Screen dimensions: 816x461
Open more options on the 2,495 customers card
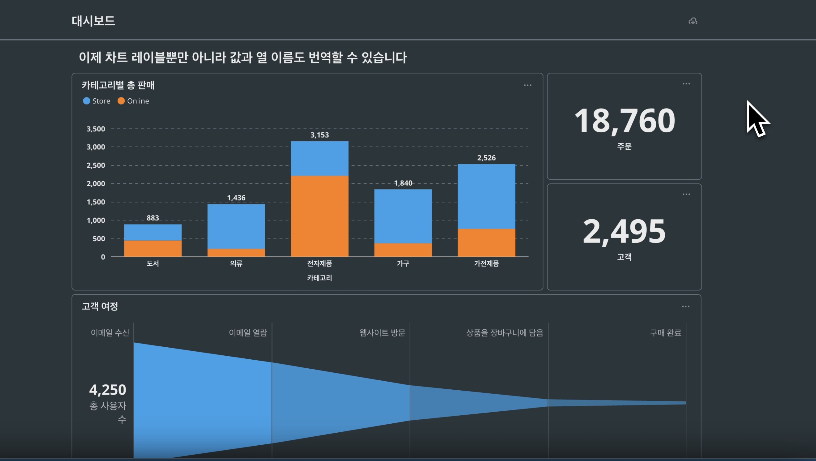[686, 194]
